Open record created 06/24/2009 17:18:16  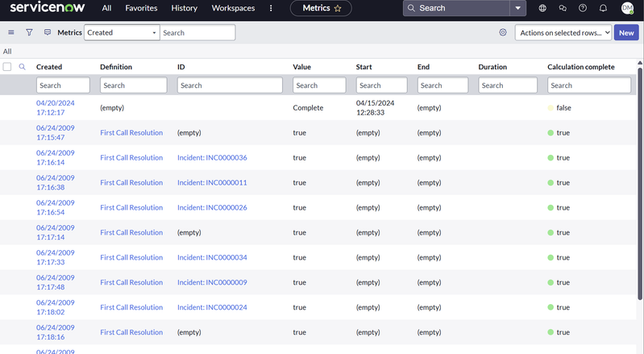pos(56,332)
